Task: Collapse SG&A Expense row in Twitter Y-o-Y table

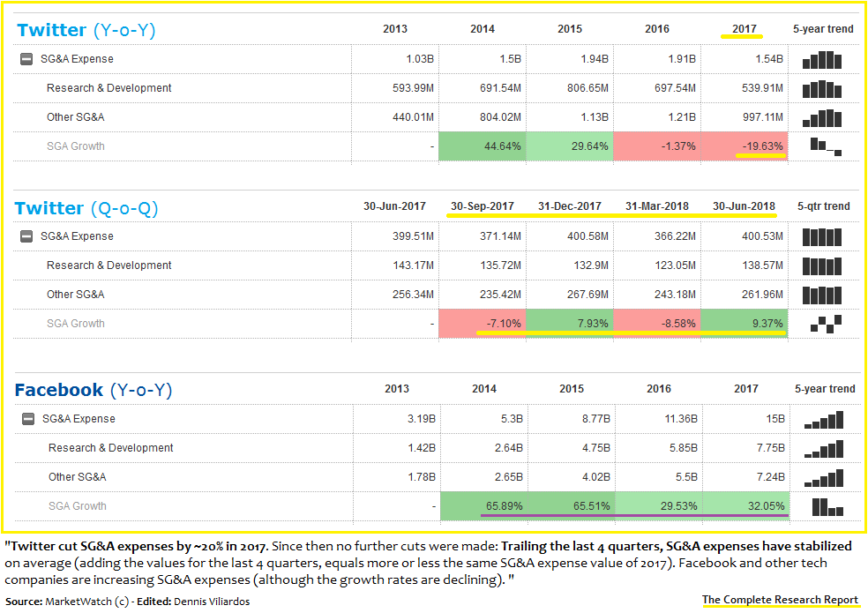Action: click(26, 59)
